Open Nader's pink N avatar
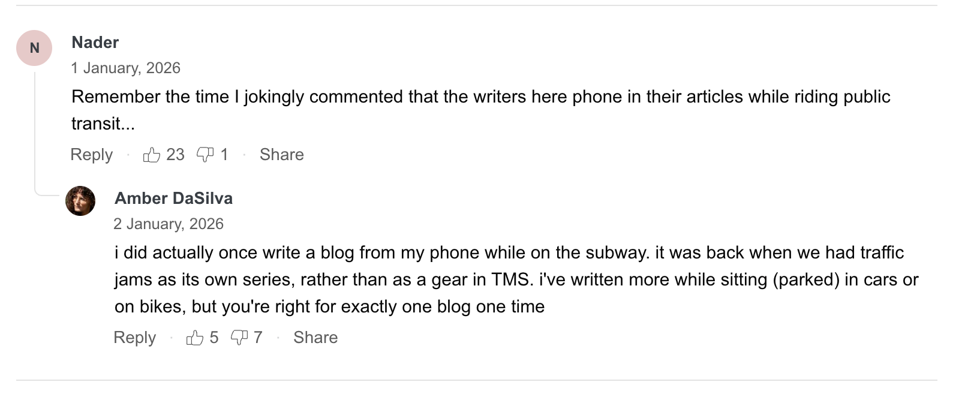Image resolution: width=980 pixels, height=394 pixels. click(34, 48)
